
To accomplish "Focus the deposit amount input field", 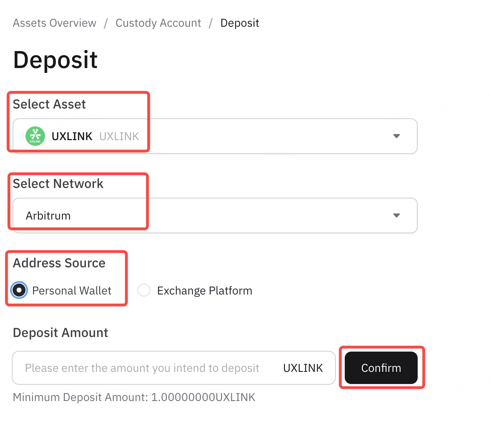I will 142,368.
